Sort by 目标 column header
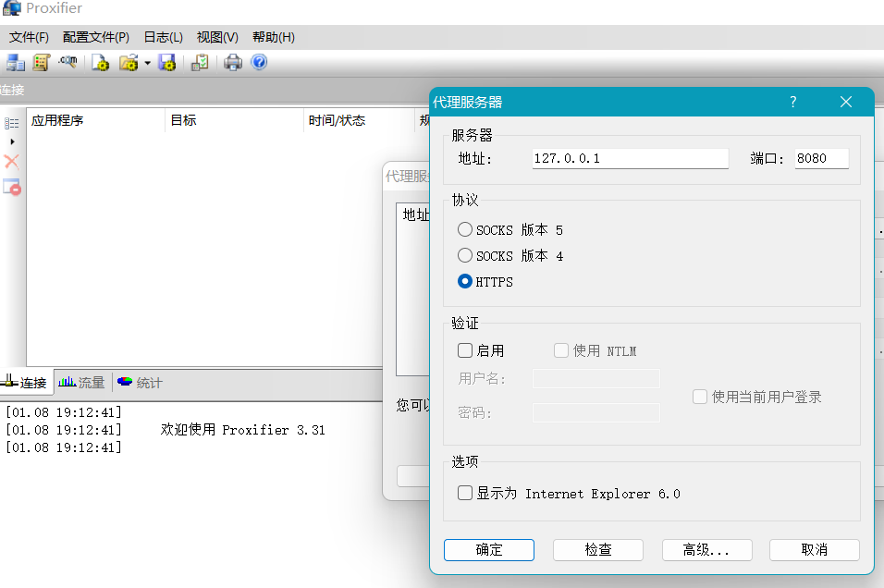This screenshot has width=884, height=588. [x=235, y=120]
